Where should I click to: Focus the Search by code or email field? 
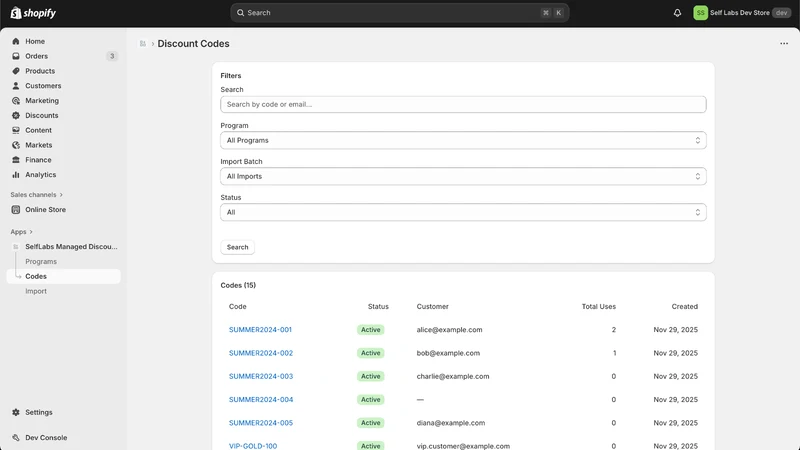pyautogui.click(x=463, y=105)
